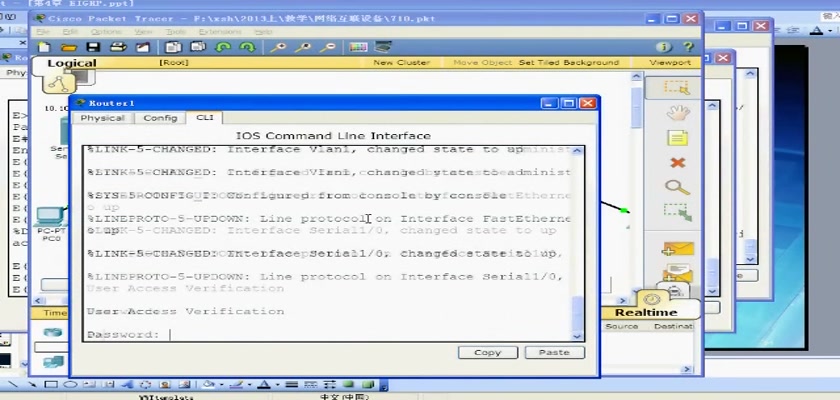The width and height of the screenshot is (840, 400).
Task: Open the Options menu in Packet Tracer
Action: (106, 32)
